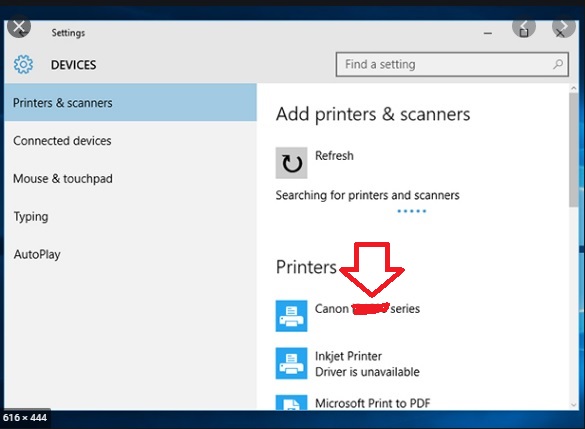Open Connected devices section
The height and width of the screenshot is (429, 585).
click(x=131, y=141)
